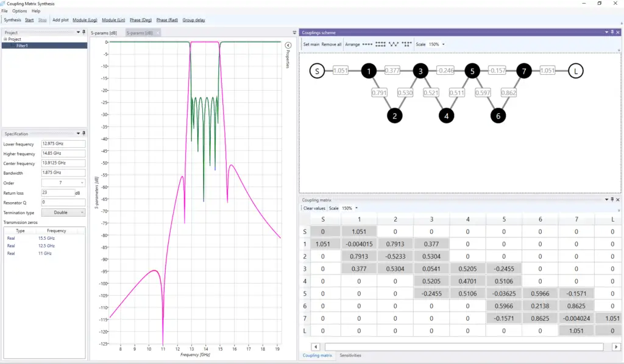Open the Termination type dropdown
624x364 pixels.
point(63,212)
